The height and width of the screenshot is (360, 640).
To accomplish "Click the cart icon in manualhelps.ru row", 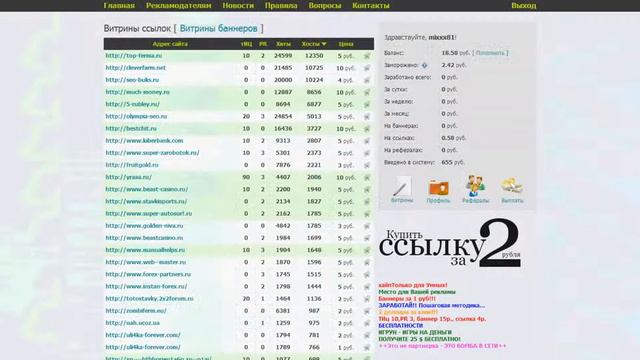I will 367,250.
